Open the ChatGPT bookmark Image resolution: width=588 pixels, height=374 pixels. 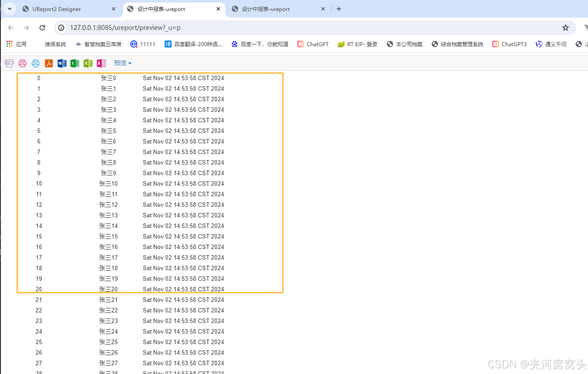click(x=313, y=44)
